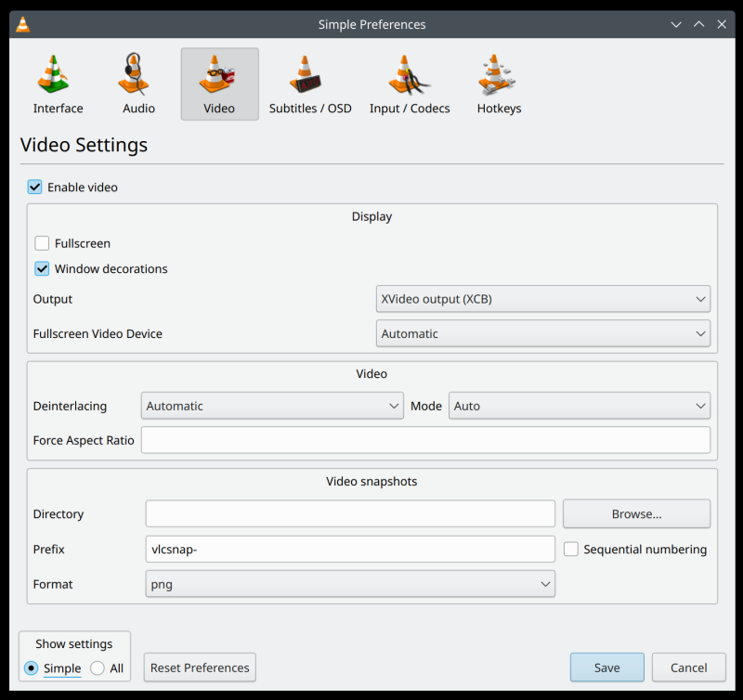Image resolution: width=743 pixels, height=700 pixels.
Task: Disable Window decorations
Action: click(41, 268)
